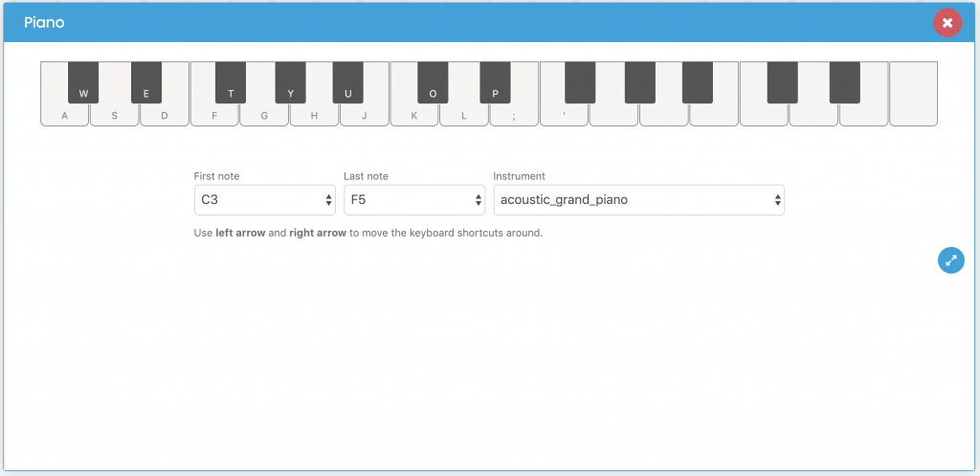Play the white key labeled apostrophe
The height and width of the screenshot is (476, 980).
click(564, 115)
